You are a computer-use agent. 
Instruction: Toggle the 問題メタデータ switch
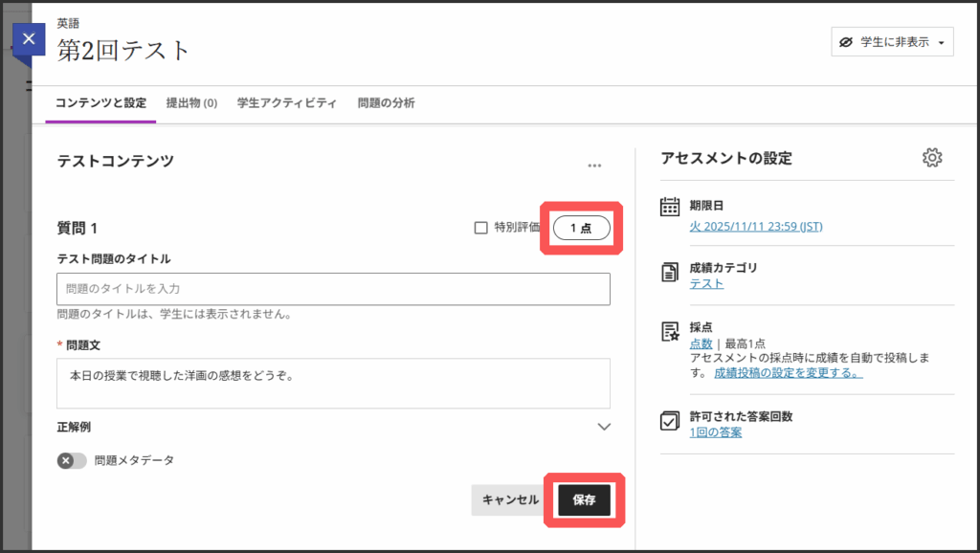pyautogui.click(x=72, y=460)
